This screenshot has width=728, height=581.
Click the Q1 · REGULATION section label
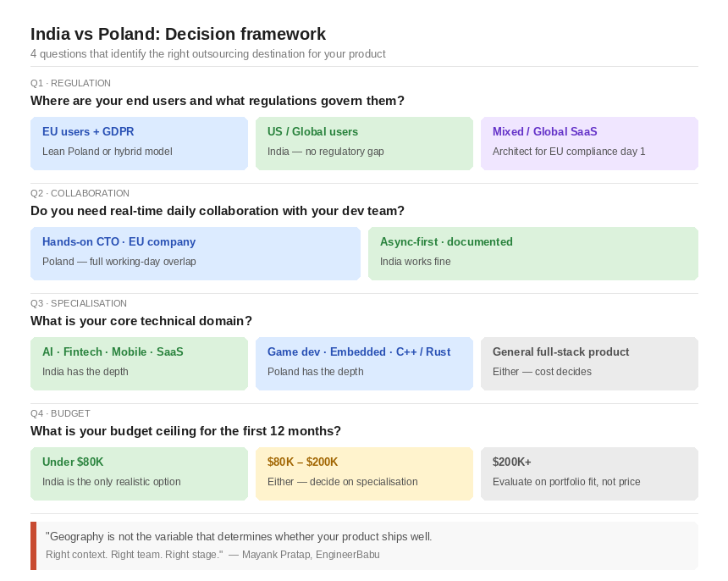tap(70, 83)
